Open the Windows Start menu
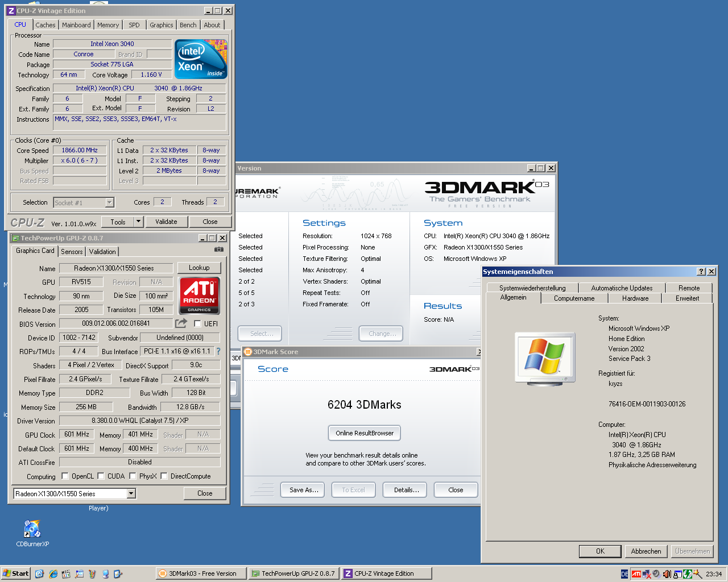Screen dimensions: 728x582 pos(15,573)
